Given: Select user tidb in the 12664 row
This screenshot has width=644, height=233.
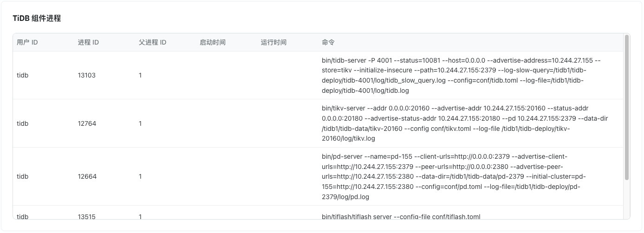Looking at the screenshot, I should click(23, 176).
